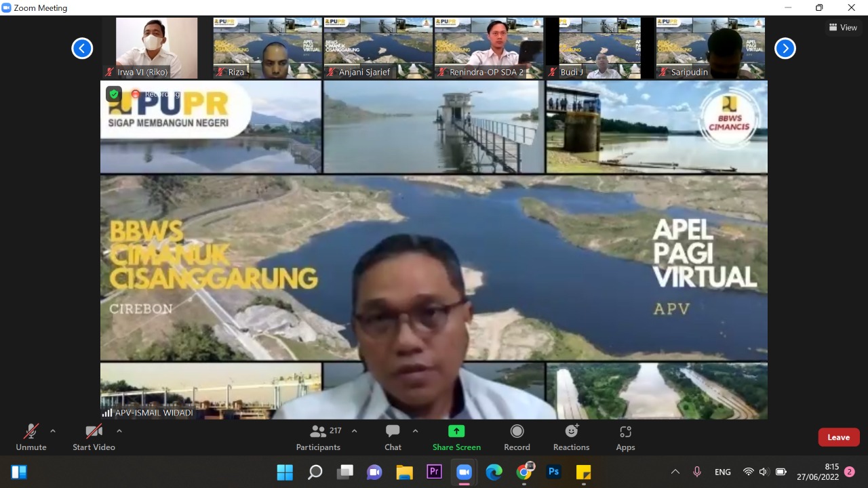Screen dimensions: 868x488
Task: Open Google Chrome from taskbar
Action: (524, 472)
